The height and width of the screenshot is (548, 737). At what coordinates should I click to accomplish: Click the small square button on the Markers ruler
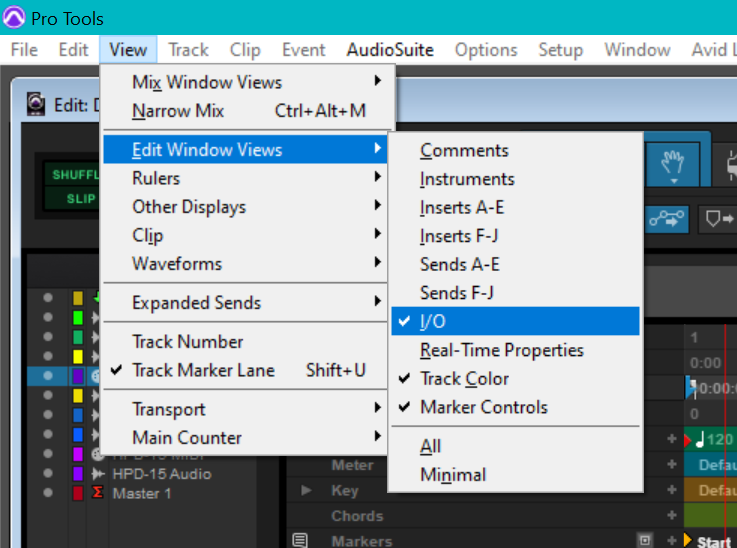click(645, 541)
